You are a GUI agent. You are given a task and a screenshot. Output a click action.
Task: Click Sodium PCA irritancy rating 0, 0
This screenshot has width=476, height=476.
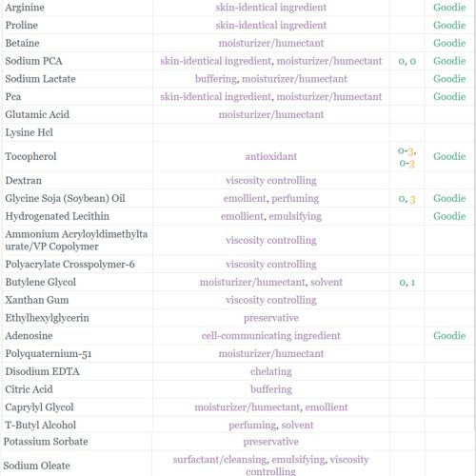pos(407,61)
